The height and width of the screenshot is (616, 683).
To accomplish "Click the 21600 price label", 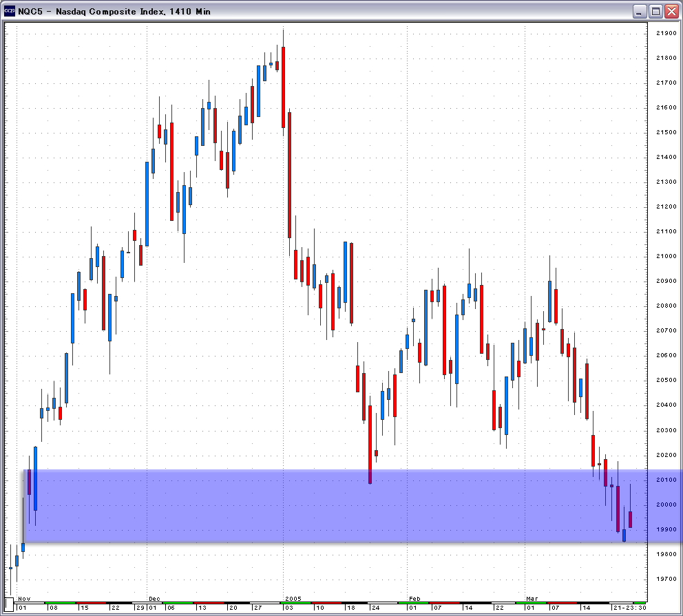I will coord(666,107).
